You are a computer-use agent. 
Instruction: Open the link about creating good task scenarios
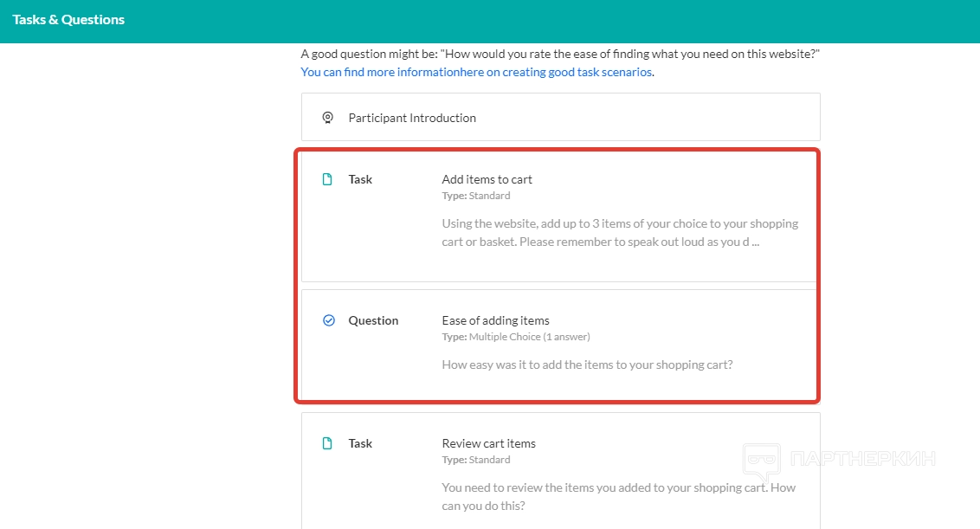click(x=477, y=72)
